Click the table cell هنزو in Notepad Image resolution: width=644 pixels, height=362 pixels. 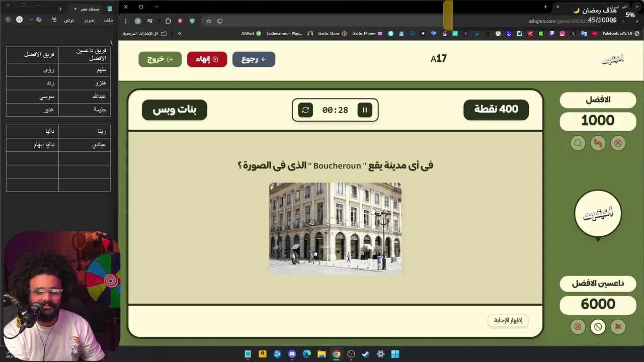click(85, 83)
